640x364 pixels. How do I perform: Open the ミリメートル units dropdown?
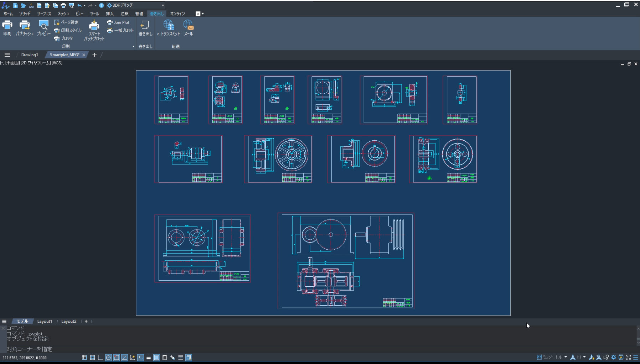pyautogui.click(x=566, y=357)
